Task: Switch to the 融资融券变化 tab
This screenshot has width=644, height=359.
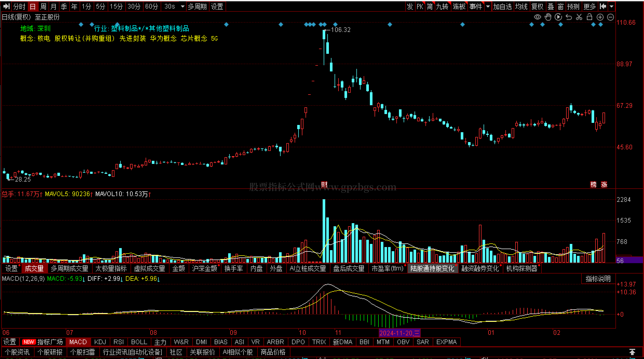Action: tap(480, 268)
